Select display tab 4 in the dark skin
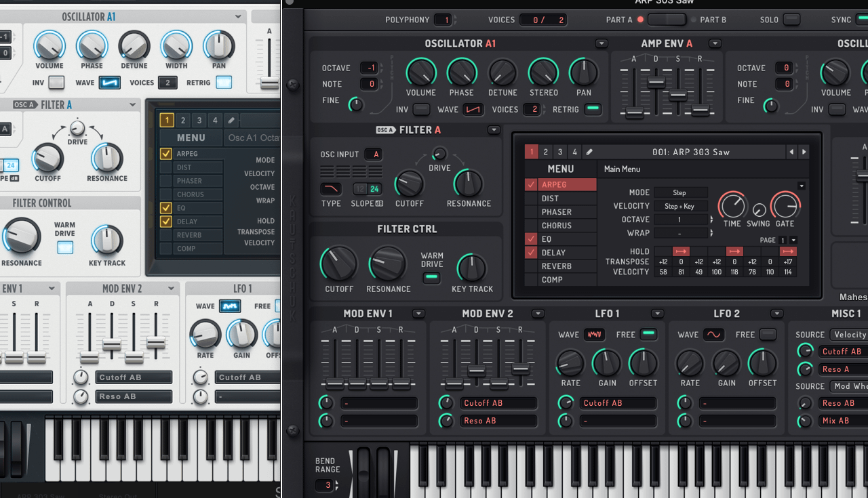Viewport: 868px width, 498px height. point(574,152)
